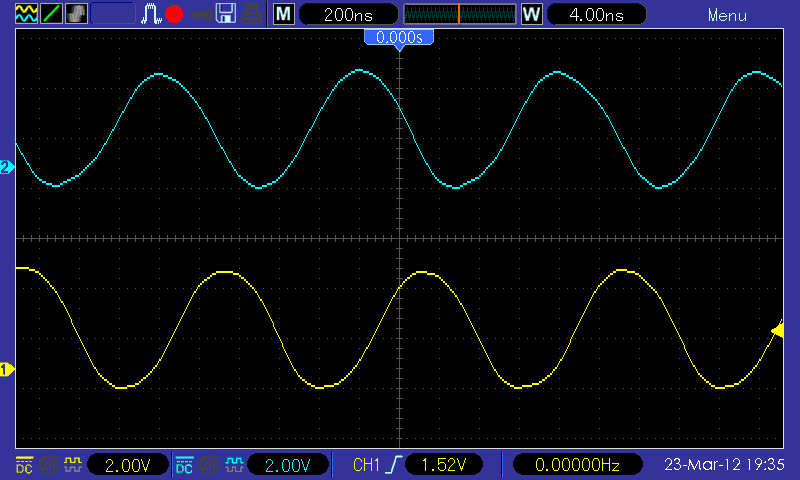Image resolution: width=800 pixels, height=480 pixels.
Task: Click the yellow CH1 square-wave invert icon
Action: click(x=72, y=465)
